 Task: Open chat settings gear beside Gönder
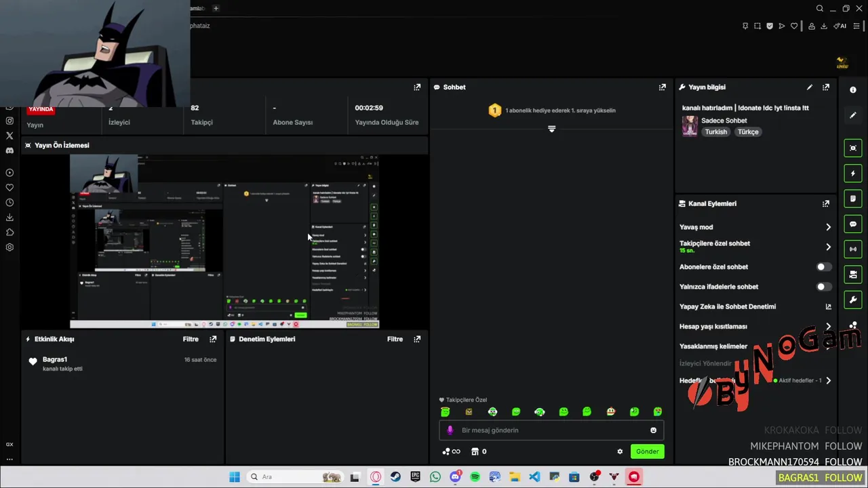(620, 451)
